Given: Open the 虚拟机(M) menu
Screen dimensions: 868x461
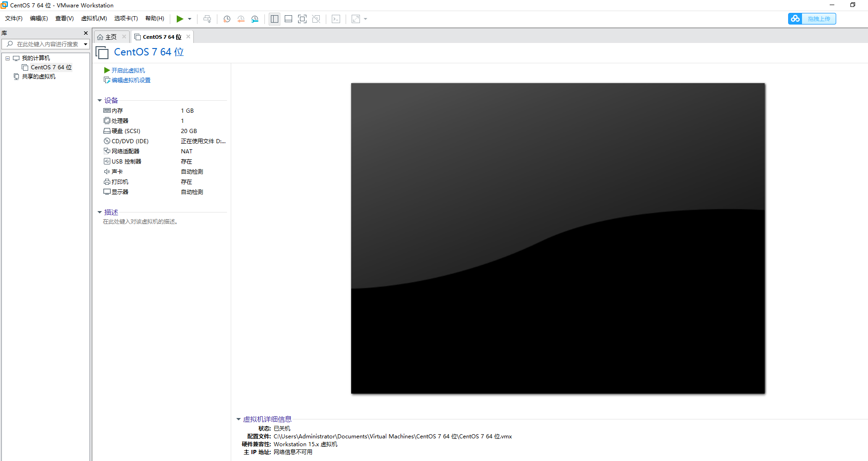Looking at the screenshot, I should (94, 18).
